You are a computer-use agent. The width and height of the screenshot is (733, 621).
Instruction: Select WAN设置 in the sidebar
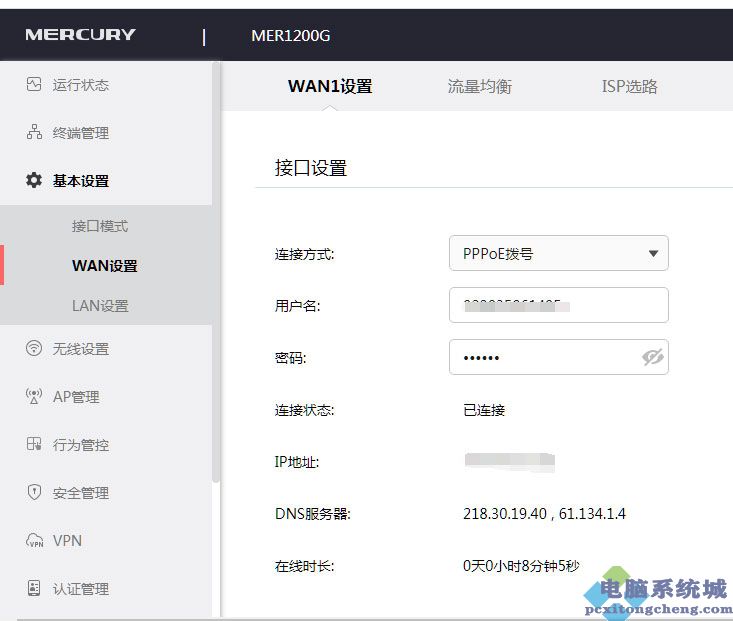coord(105,266)
